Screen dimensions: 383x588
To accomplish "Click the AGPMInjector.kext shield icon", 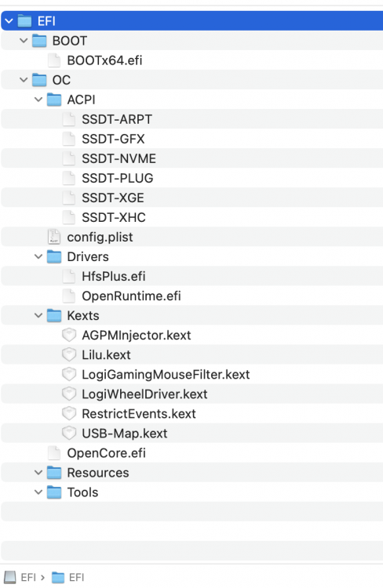I will point(69,336).
